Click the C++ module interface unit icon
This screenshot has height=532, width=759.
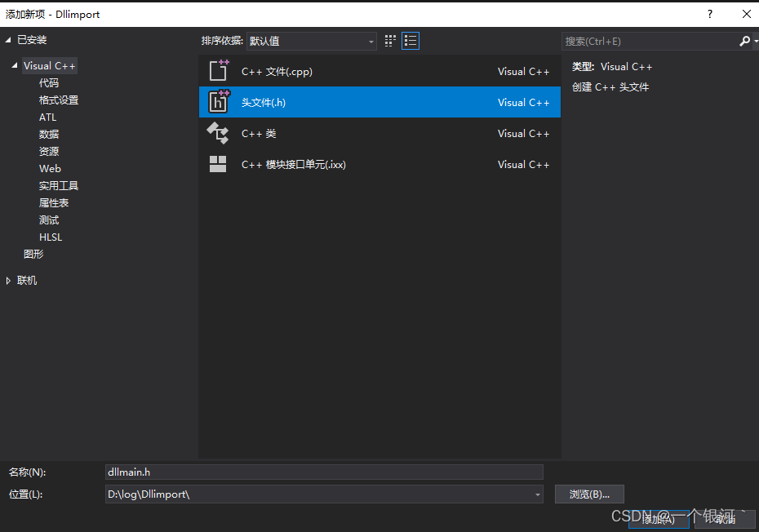[218, 164]
